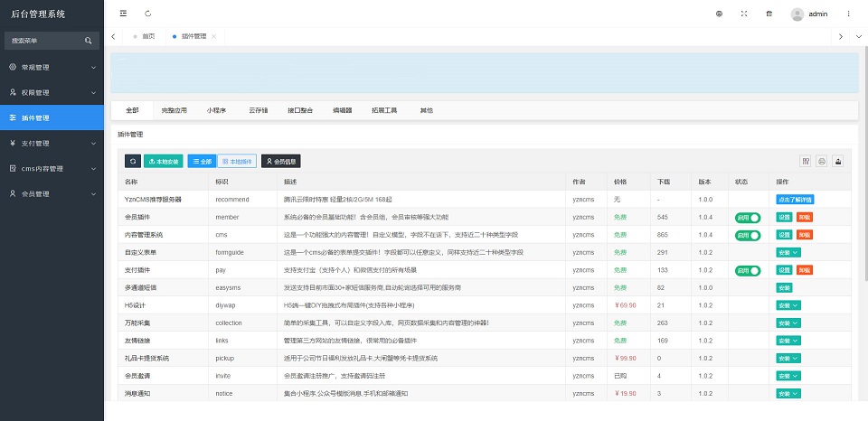Open 安装 dropdown for H5设计
868x421 pixels.
pos(788,305)
